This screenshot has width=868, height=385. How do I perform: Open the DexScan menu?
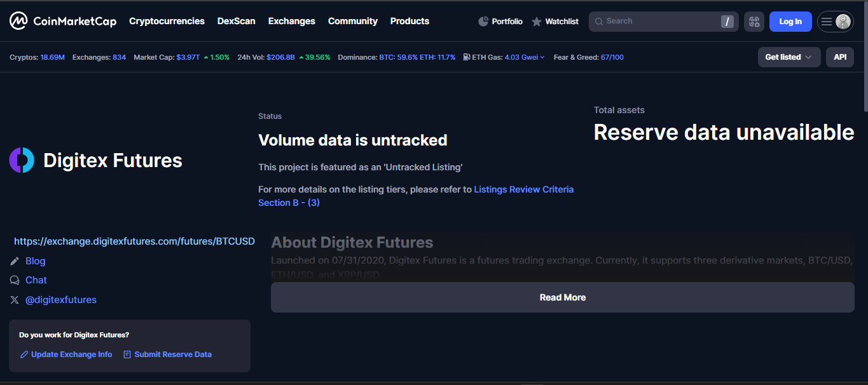(x=237, y=21)
